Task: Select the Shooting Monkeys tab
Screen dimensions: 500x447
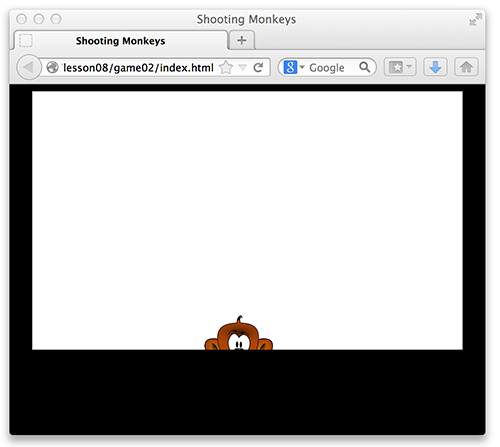Action: tap(121, 41)
